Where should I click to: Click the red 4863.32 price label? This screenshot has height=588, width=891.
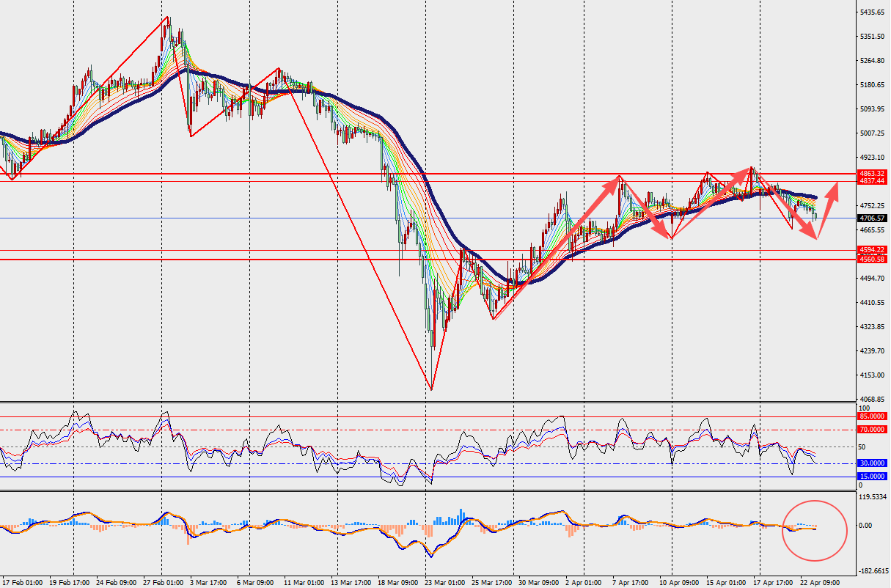871,174
